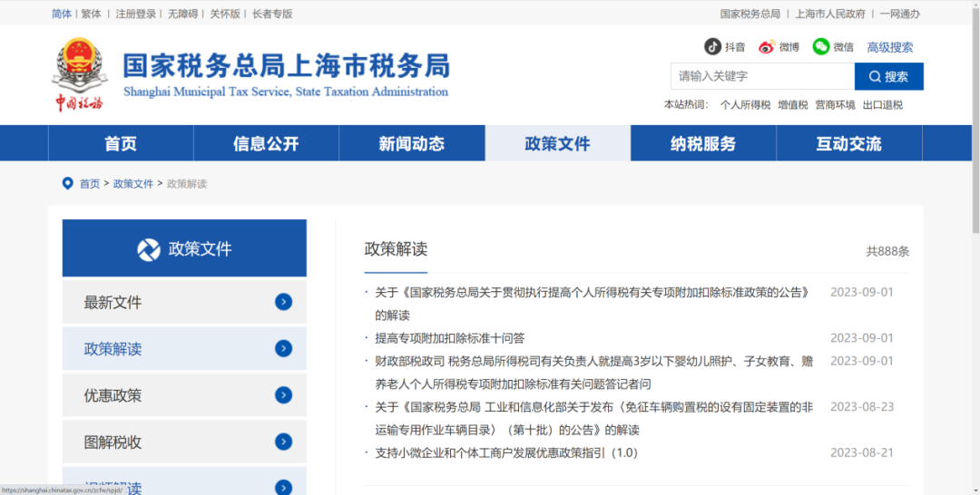Go to 首页 in main navigation
The image size is (980, 495).
(121, 143)
